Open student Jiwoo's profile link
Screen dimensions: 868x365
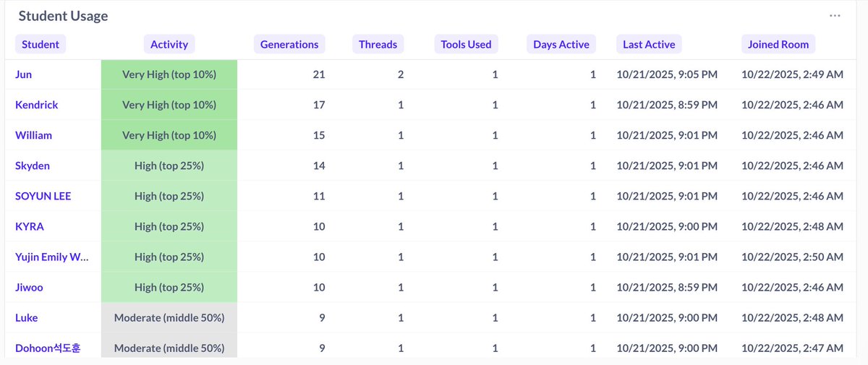tap(29, 287)
